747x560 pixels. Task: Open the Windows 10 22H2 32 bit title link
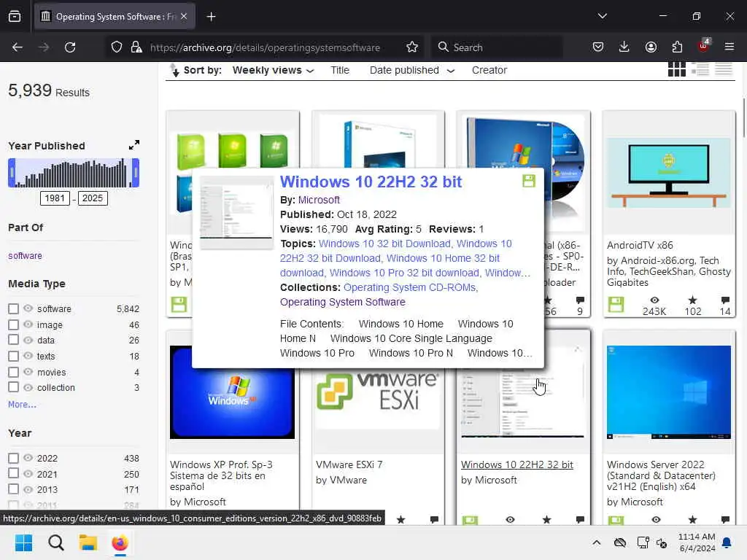[x=371, y=182]
